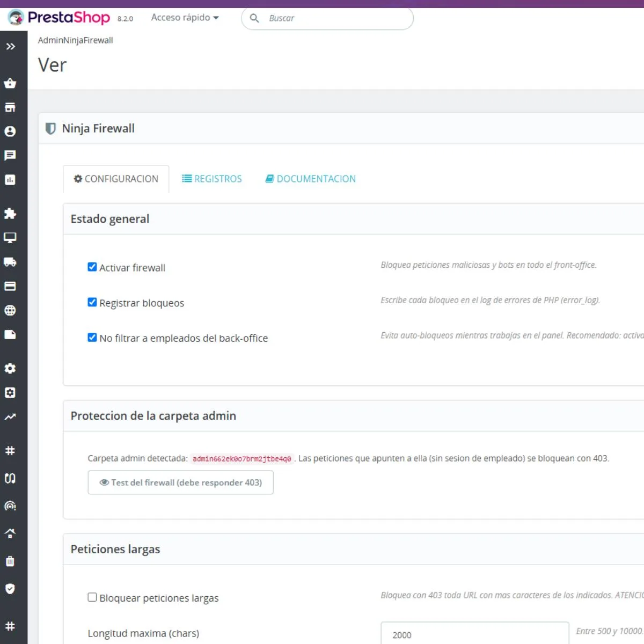Toggle No filtrar a empleados del back-office
644x644 pixels.
92,338
